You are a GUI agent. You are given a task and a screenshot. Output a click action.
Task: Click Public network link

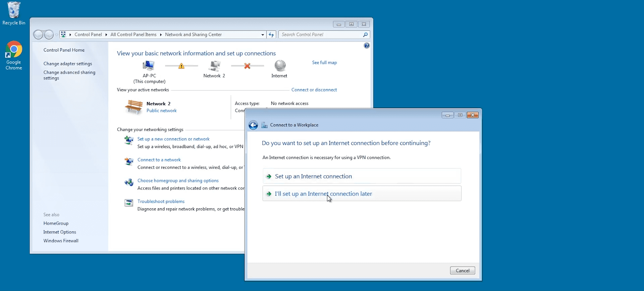(x=161, y=111)
